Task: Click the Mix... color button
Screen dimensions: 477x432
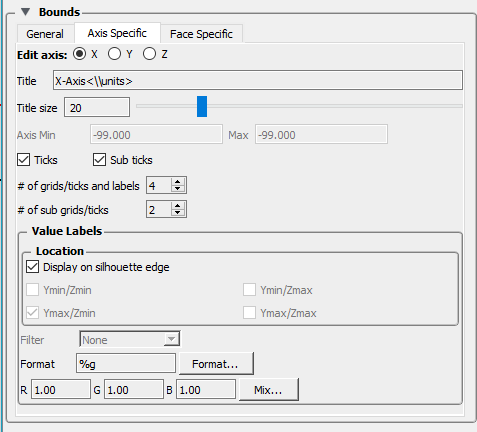Action: (268, 390)
